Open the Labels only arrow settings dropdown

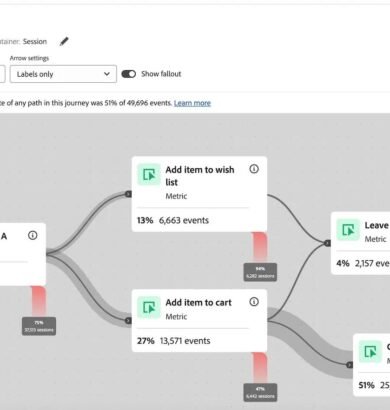click(63, 74)
